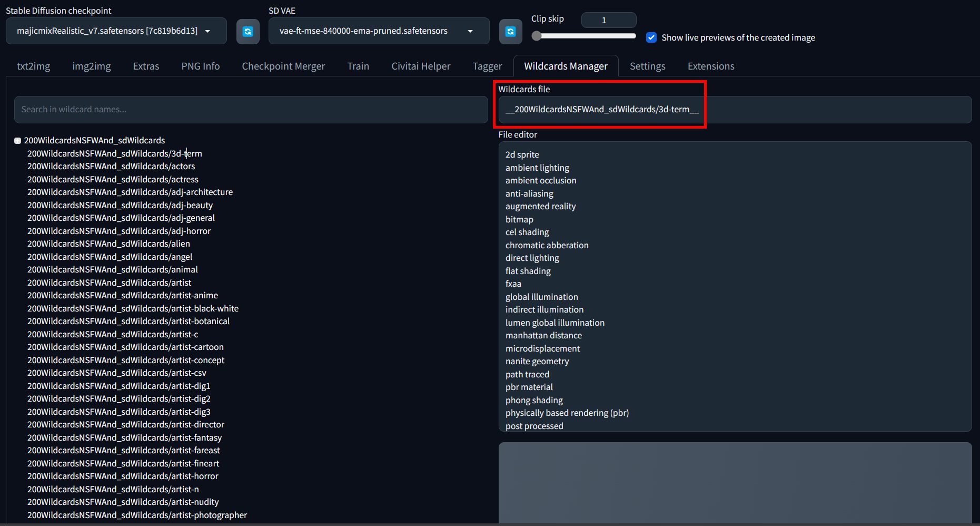The height and width of the screenshot is (526, 980).
Task: Select the artist-photographer wildcard entry
Action: [x=137, y=515]
